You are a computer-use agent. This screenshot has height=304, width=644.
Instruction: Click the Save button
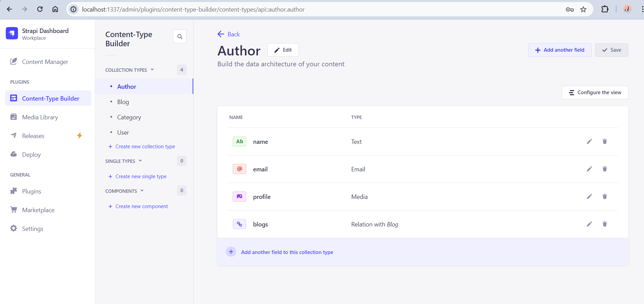coord(612,50)
